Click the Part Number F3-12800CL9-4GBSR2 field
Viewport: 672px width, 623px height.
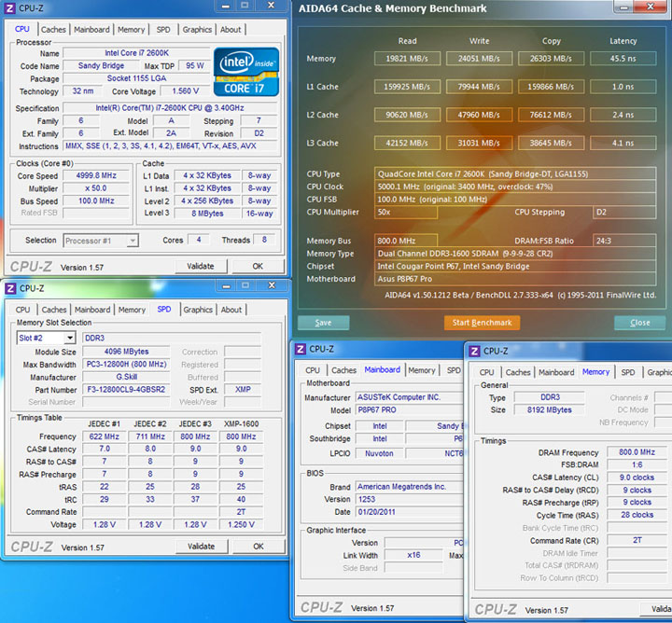(x=126, y=390)
